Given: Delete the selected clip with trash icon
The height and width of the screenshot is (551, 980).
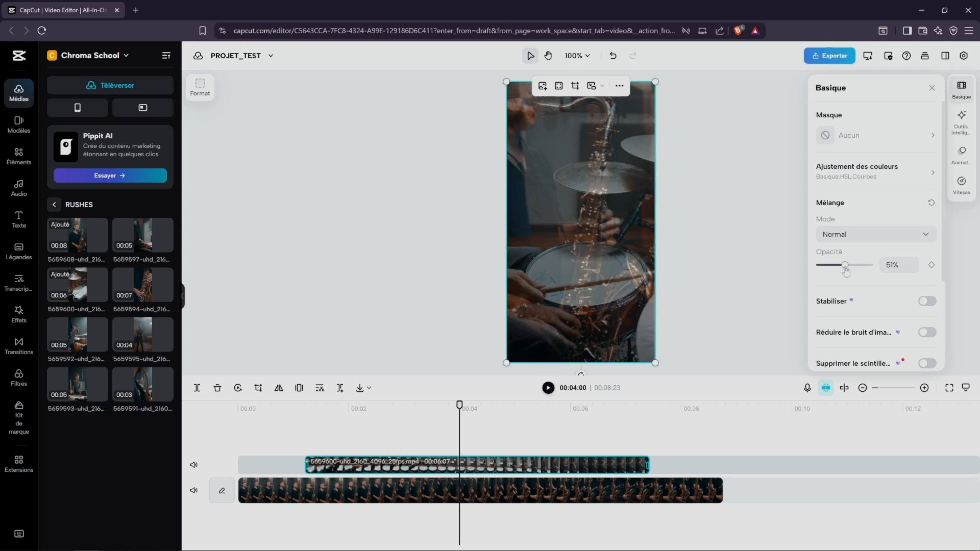Looking at the screenshot, I should 217,387.
